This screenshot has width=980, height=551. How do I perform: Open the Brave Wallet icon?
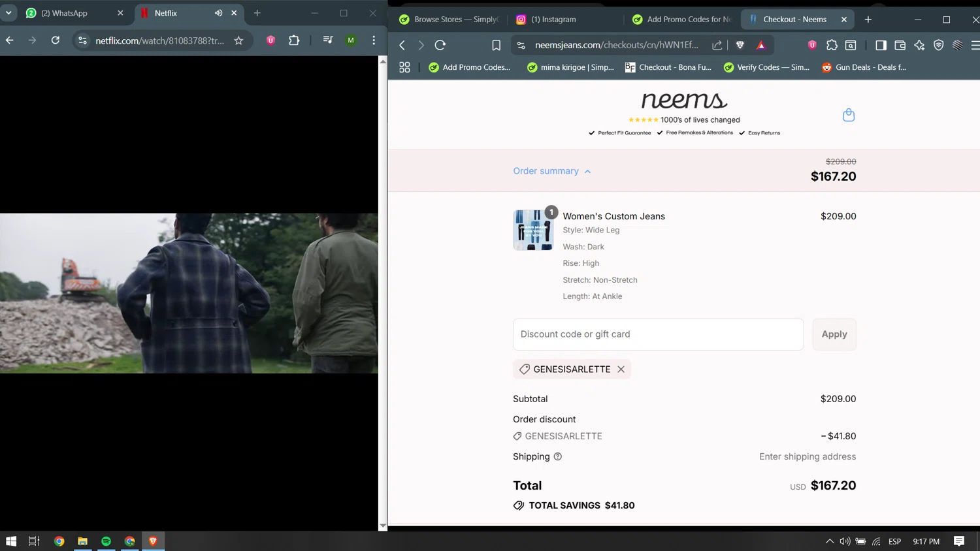(900, 45)
